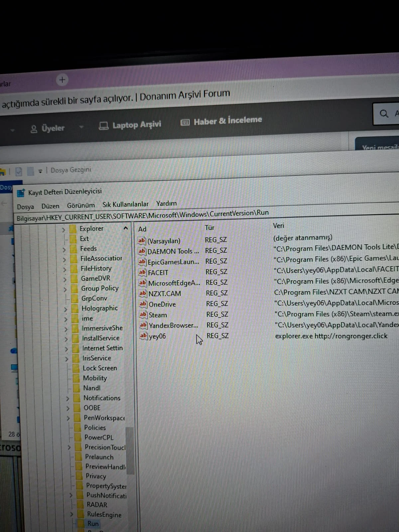Click the registry path address bar
The image size is (399, 532).
click(x=206, y=214)
